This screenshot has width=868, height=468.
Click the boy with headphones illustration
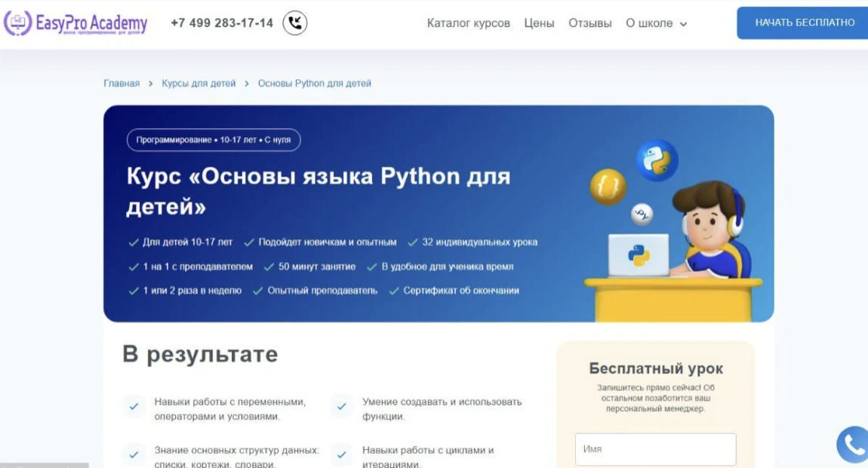click(x=710, y=229)
